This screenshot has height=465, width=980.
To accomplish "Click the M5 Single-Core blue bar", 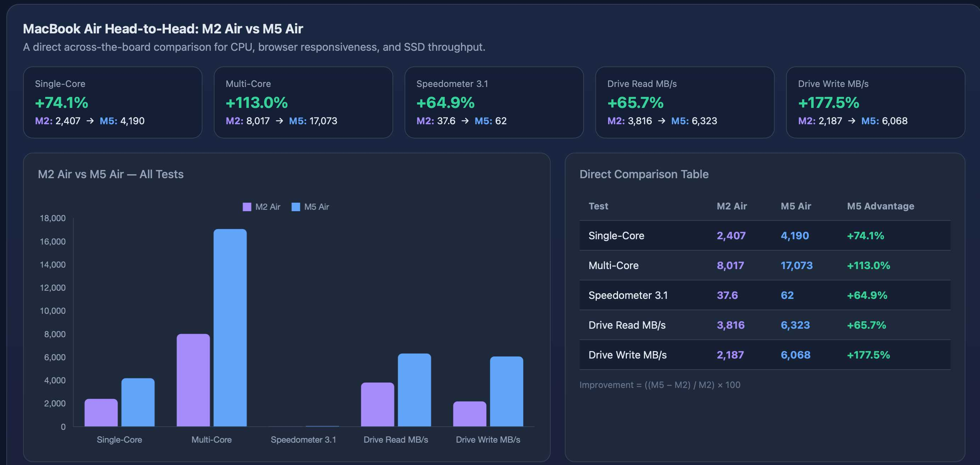I will [138, 402].
